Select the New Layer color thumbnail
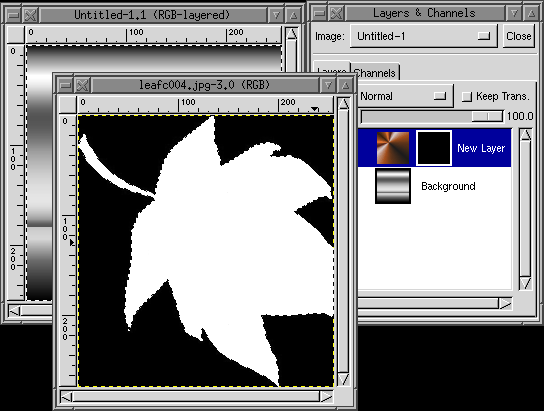Image resolution: width=544 pixels, height=411 pixels. [x=393, y=148]
